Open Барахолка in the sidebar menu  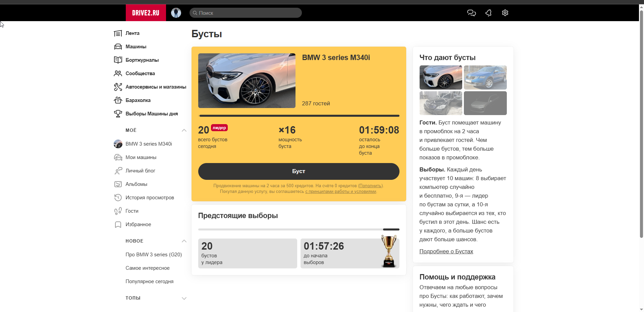pos(138,100)
